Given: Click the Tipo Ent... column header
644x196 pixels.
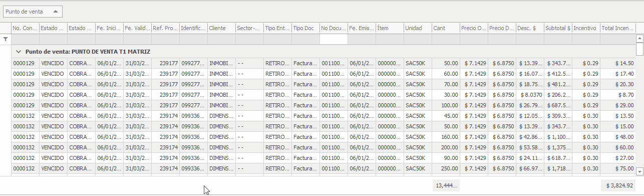Looking at the screenshot, I should (277, 28).
